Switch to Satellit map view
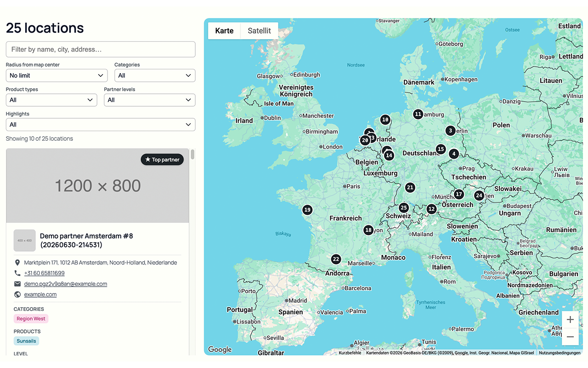The height and width of the screenshot is (368, 588). click(260, 31)
